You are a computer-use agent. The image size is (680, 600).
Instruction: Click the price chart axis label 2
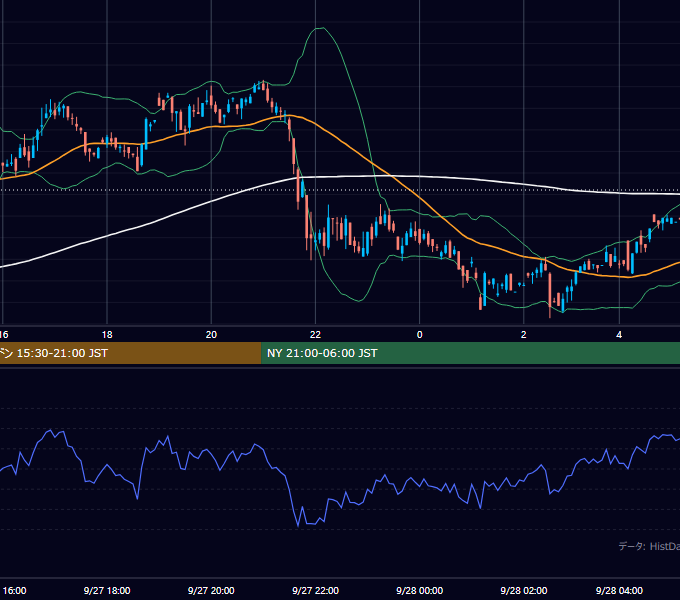pyautogui.click(x=523, y=335)
